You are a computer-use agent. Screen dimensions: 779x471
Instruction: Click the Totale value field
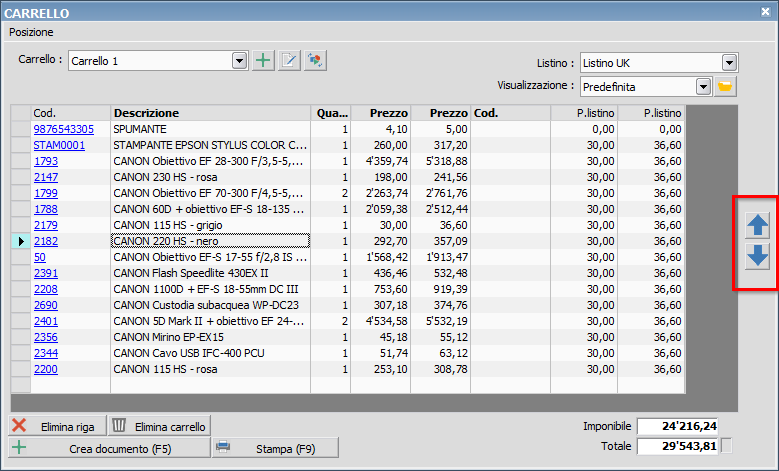click(678, 446)
